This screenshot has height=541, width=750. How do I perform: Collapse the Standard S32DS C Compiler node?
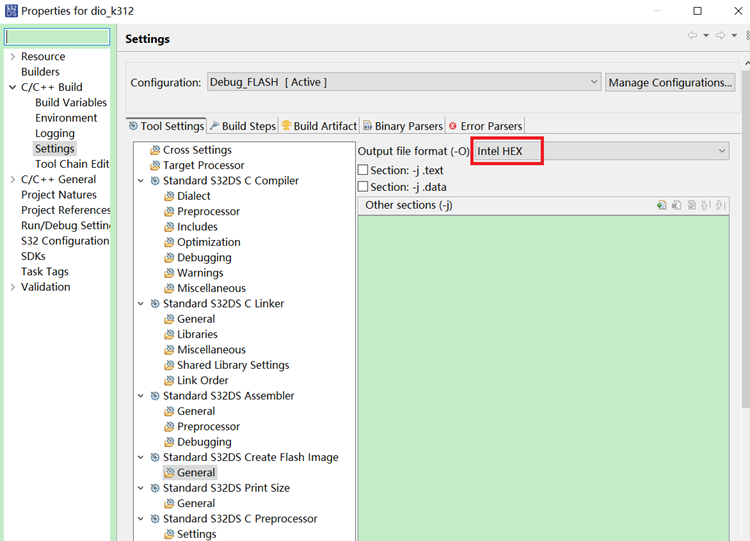[x=142, y=181]
